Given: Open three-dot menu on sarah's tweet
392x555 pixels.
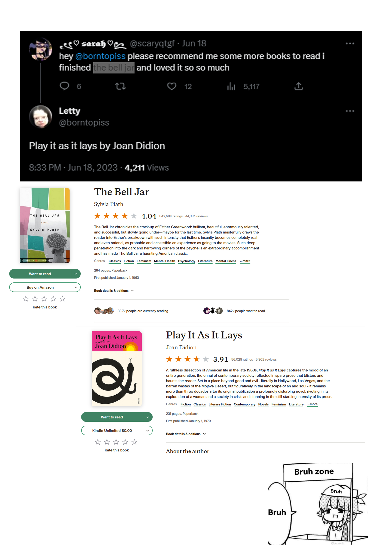Looking at the screenshot, I should 350,44.
